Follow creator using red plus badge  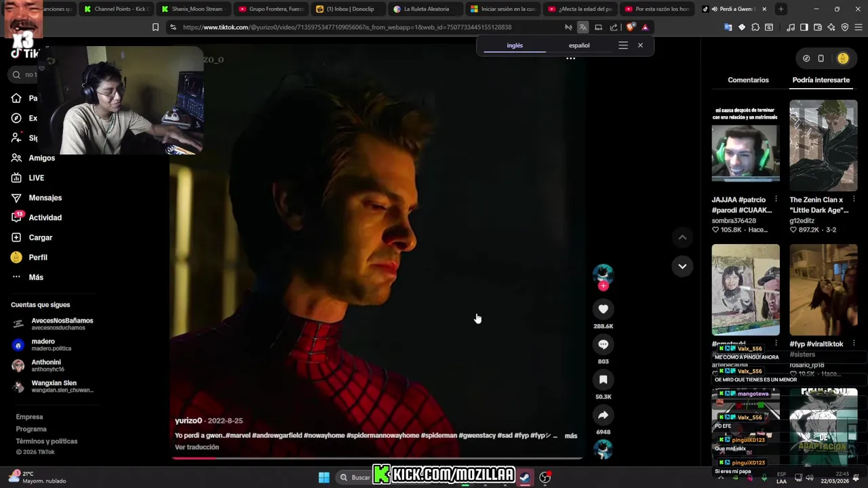(x=603, y=286)
